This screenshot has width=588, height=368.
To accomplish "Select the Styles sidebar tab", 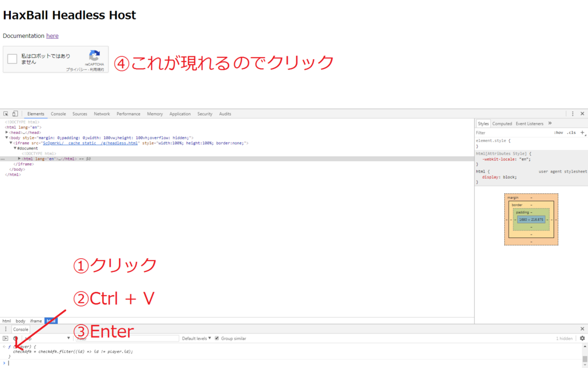I will pos(483,124).
